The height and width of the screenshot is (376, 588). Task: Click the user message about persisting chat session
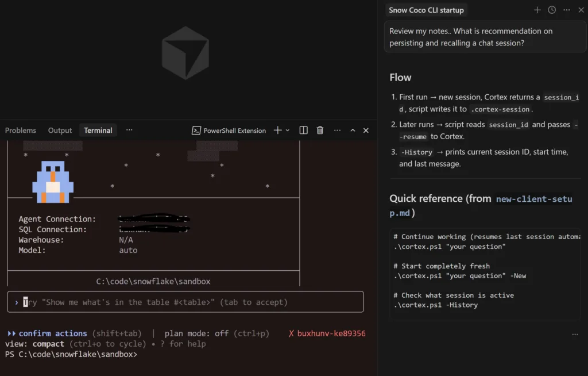(485, 37)
